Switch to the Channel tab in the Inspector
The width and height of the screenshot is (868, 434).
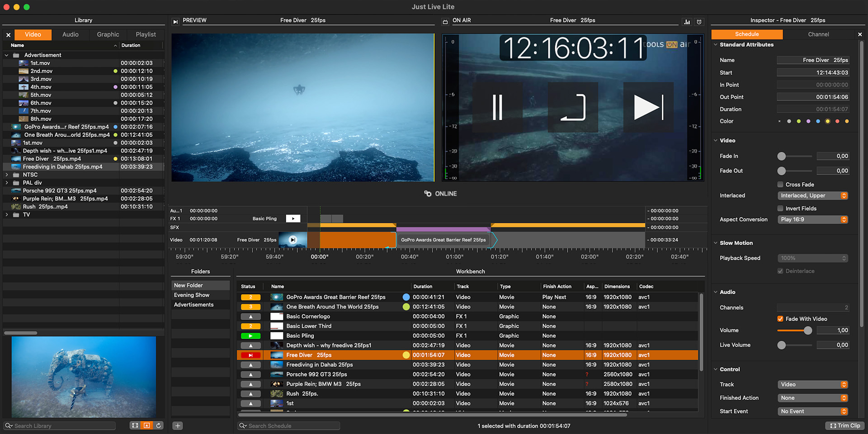[818, 34]
